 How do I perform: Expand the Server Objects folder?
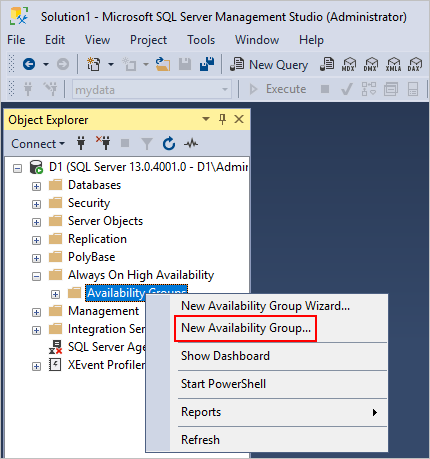(36, 222)
